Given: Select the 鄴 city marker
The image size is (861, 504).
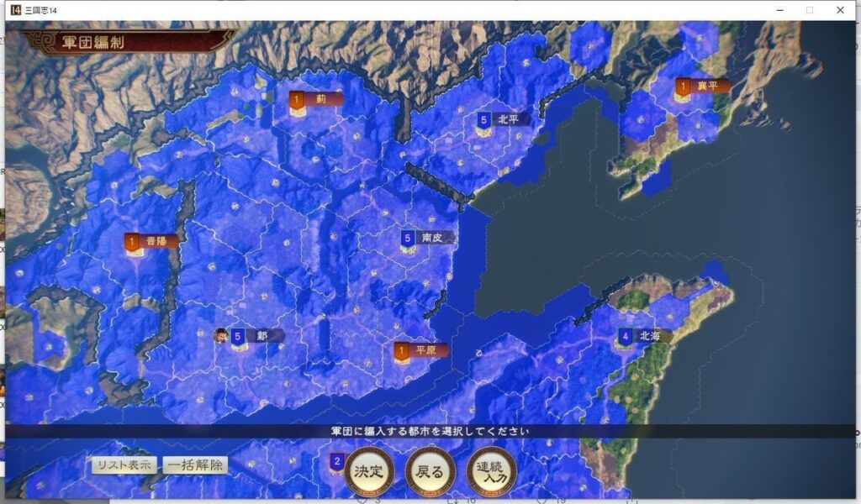Looking at the screenshot, I should pyautogui.click(x=257, y=336).
